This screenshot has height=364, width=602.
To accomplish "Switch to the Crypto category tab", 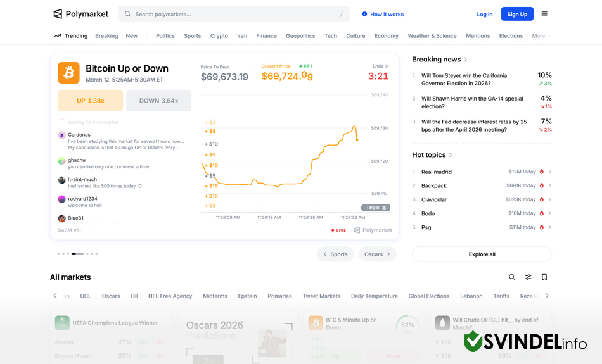I will coord(219,36).
